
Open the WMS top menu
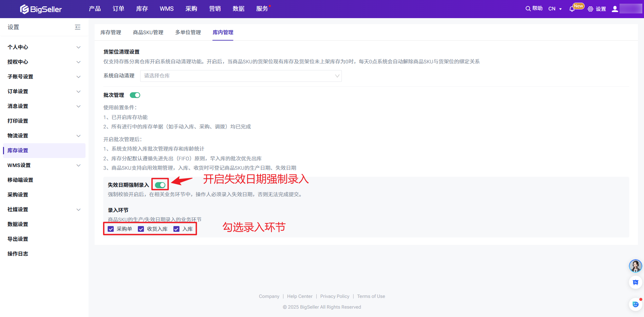[x=166, y=9]
